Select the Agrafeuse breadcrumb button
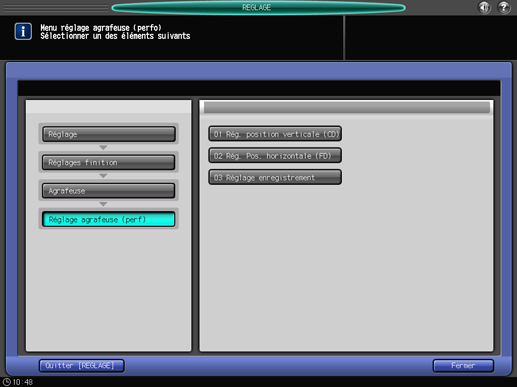 click(x=109, y=191)
